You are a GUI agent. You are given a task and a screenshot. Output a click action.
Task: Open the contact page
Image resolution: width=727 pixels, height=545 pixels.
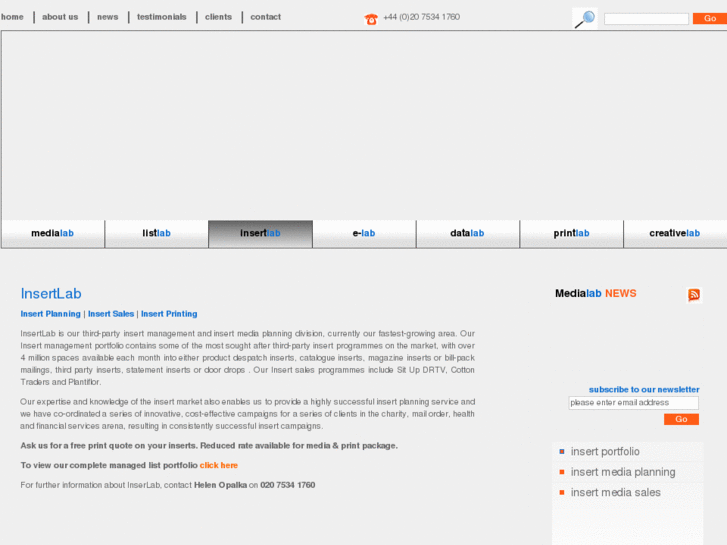266,17
